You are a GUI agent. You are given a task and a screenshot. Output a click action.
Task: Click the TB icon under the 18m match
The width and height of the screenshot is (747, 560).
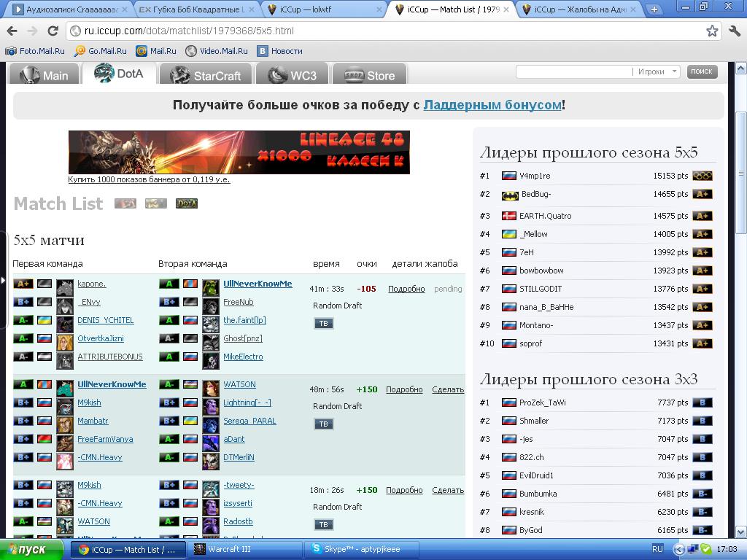coord(323,524)
